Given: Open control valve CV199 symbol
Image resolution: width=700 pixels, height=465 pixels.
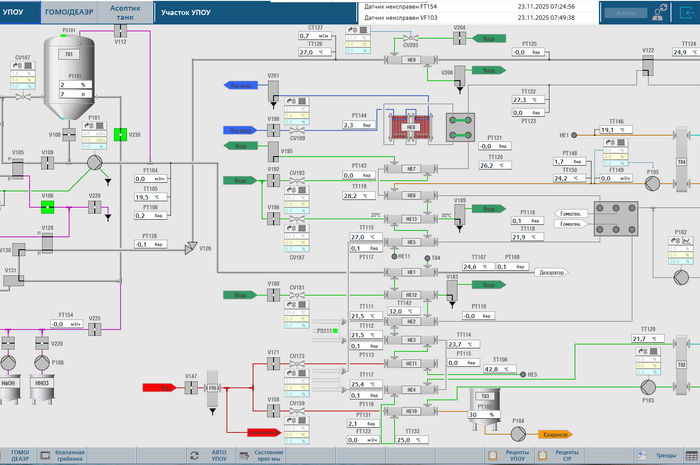Looking at the screenshot, I should 296,130.
